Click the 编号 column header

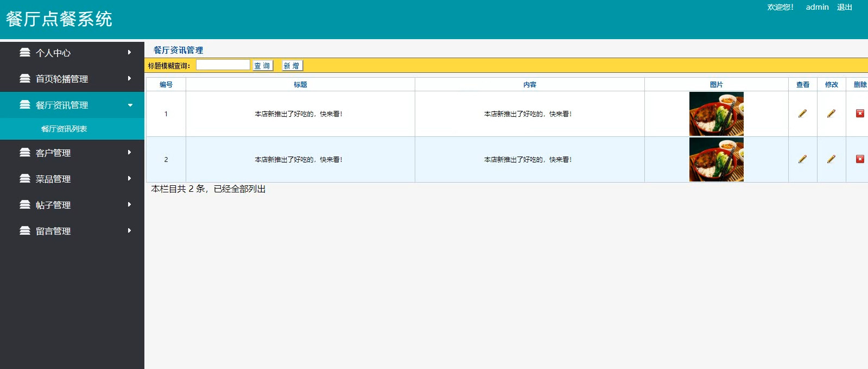[x=166, y=84]
